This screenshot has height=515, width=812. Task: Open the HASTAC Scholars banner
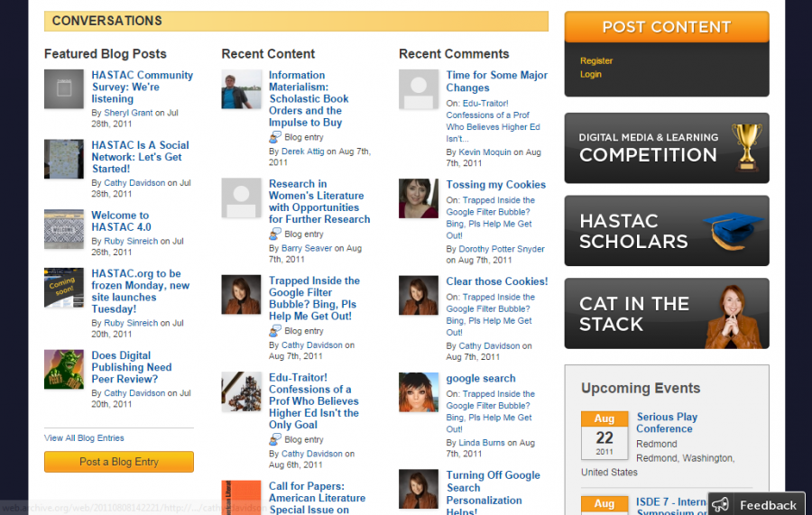(667, 231)
